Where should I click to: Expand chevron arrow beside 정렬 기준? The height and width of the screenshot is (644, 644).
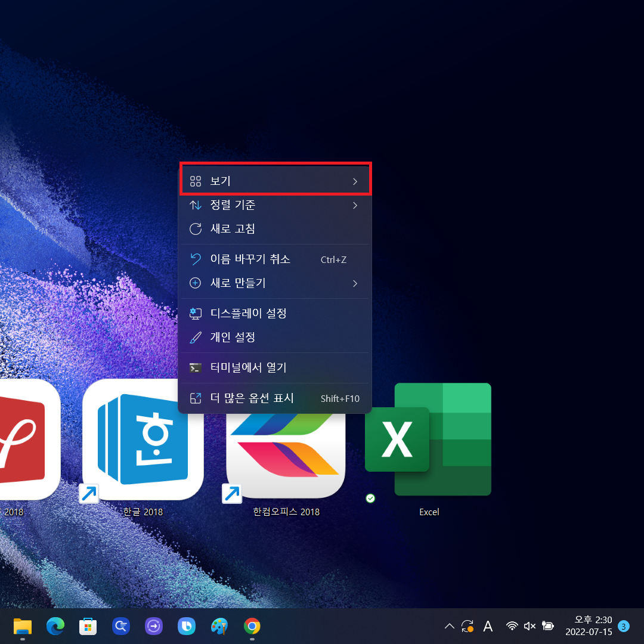[355, 205]
